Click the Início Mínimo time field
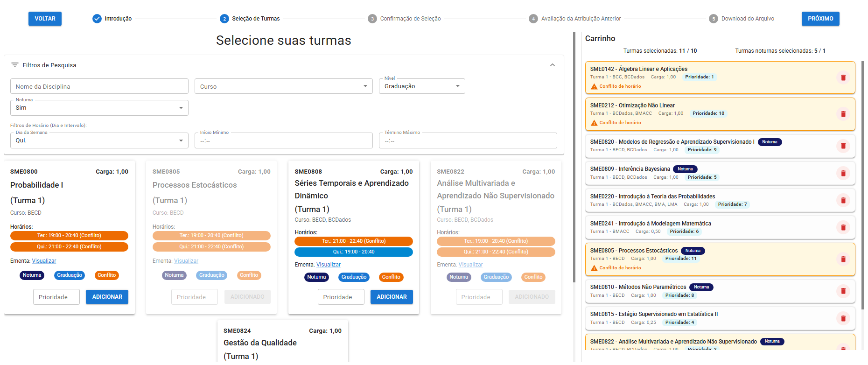This screenshot has width=868, height=365. point(283,140)
